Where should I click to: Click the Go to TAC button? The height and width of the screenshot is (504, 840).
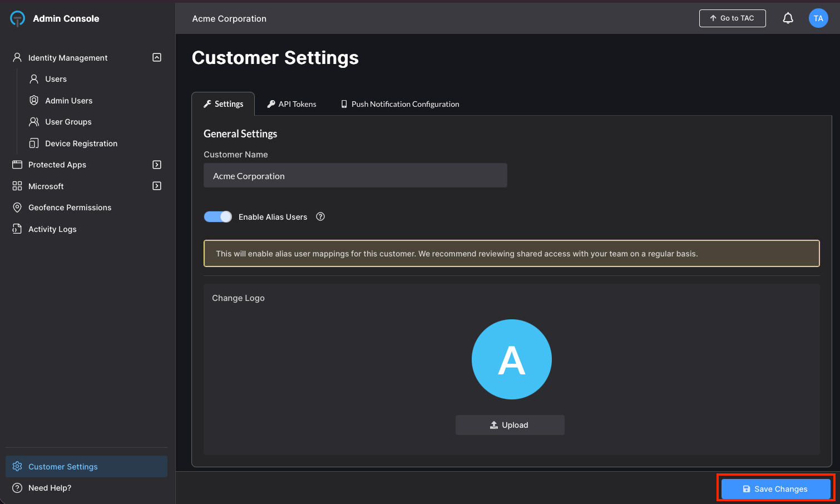[x=732, y=18]
